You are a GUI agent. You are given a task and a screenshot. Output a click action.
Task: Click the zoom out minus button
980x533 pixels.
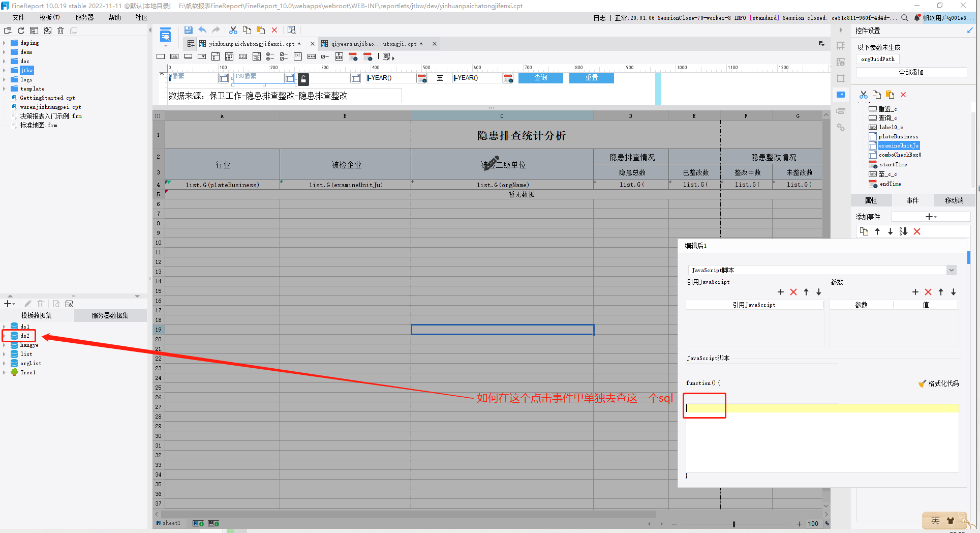[x=674, y=524]
